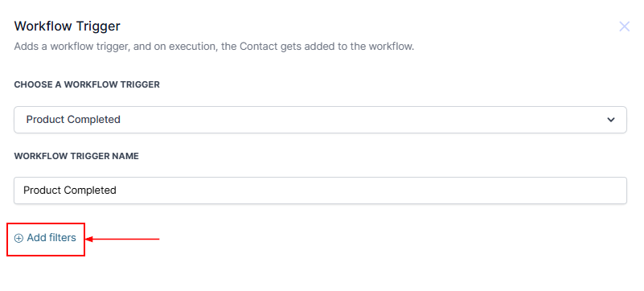Click the Product Completed text in name field
Screen dimensions: 644x291
click(x=70, y=190)
